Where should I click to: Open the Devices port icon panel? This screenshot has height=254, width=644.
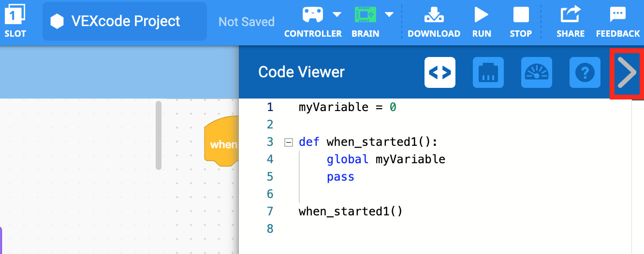tap(488, 72)
